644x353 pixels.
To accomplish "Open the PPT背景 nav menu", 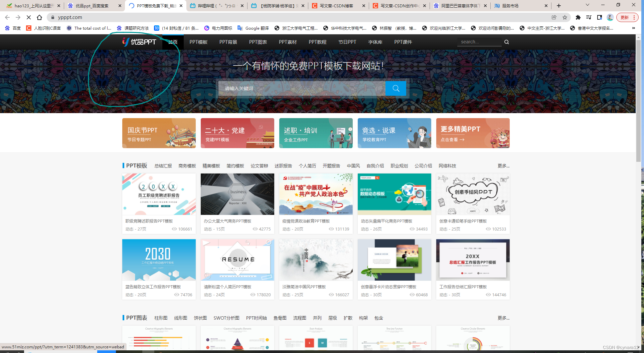I will point(228,42).
